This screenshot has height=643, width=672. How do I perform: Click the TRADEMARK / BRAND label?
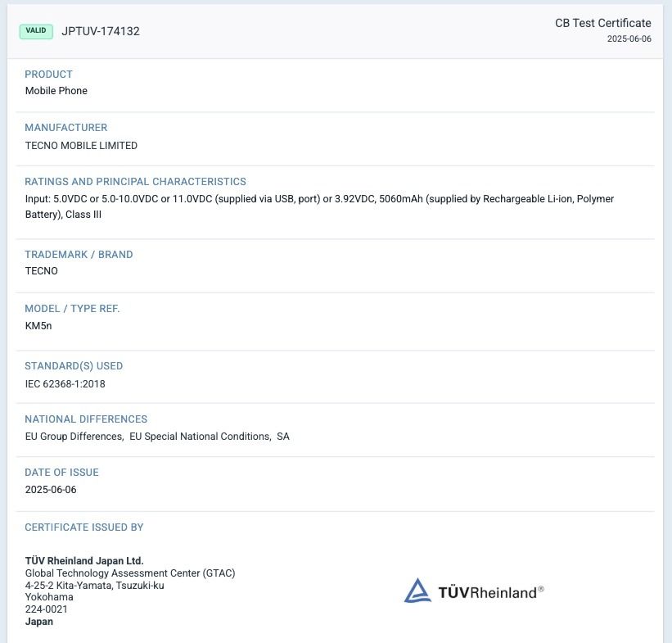pos(79,255)
